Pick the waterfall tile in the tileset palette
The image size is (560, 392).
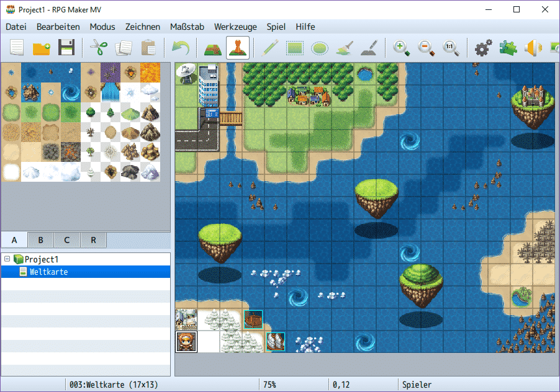(x=111, y=92)
